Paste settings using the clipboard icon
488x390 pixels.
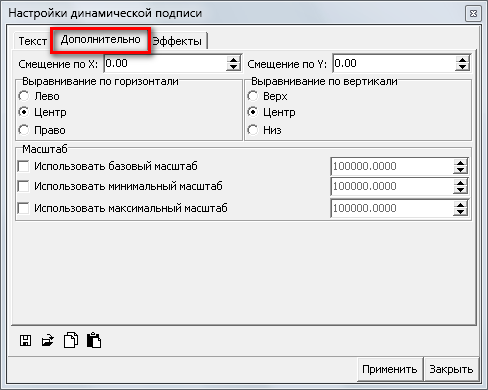pos(94,340)
